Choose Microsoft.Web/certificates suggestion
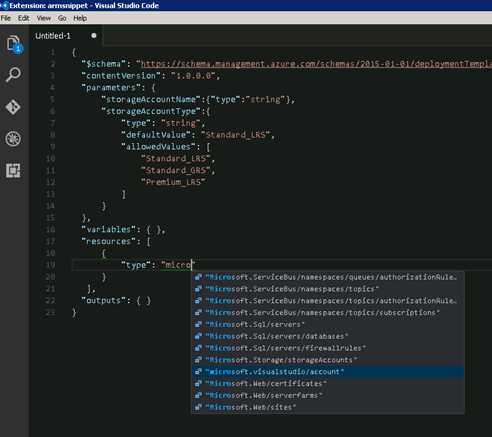The width and height of the screenshot is (492, 437). click(328, 384)
